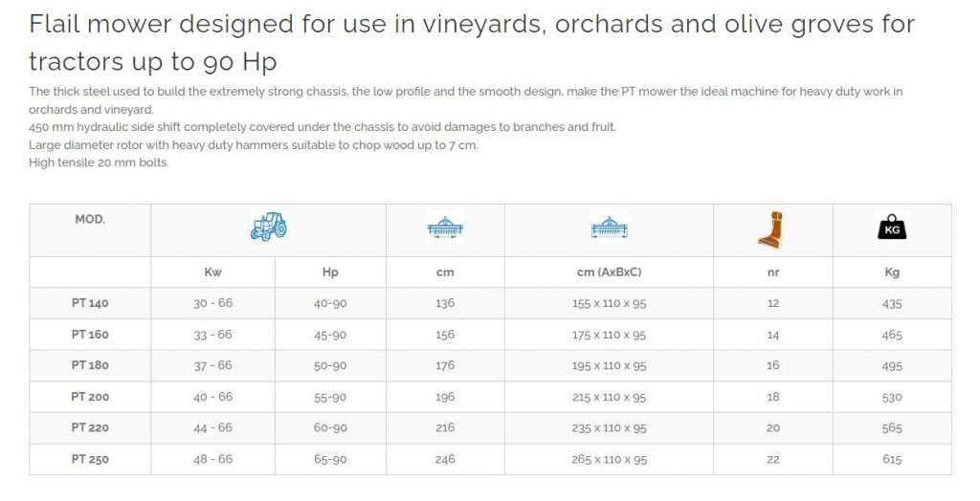980x501 pixels.
Task: Click the black KG weight icon
Action: pyautogui.click(x=892, y=228)
